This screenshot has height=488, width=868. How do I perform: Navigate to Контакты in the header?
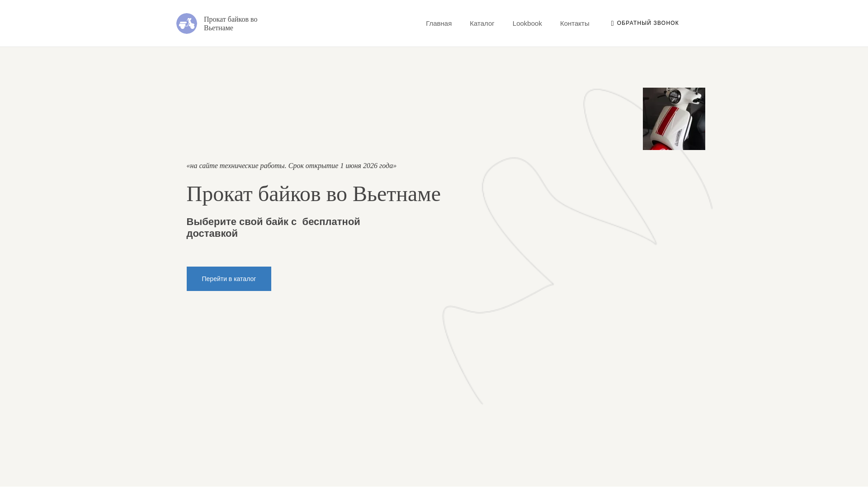click(x=574, y=23)
